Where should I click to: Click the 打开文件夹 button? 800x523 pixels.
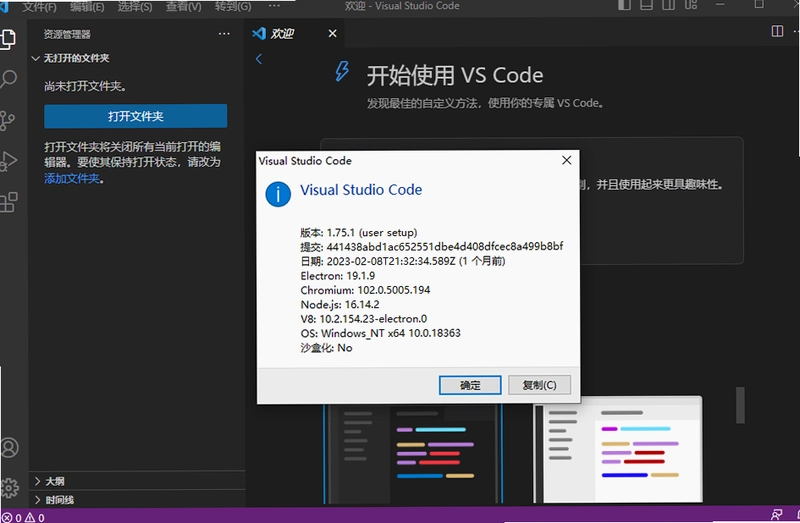point(136,116)
